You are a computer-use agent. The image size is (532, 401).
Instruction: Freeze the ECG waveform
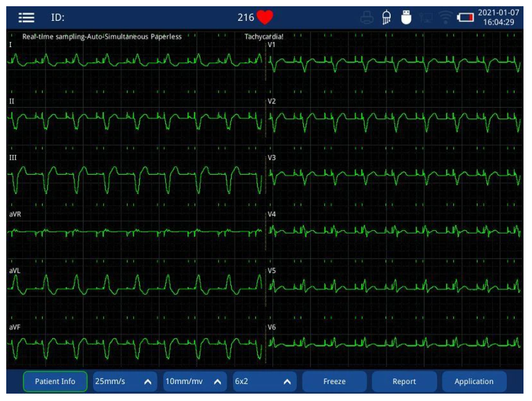pos(334,381)
